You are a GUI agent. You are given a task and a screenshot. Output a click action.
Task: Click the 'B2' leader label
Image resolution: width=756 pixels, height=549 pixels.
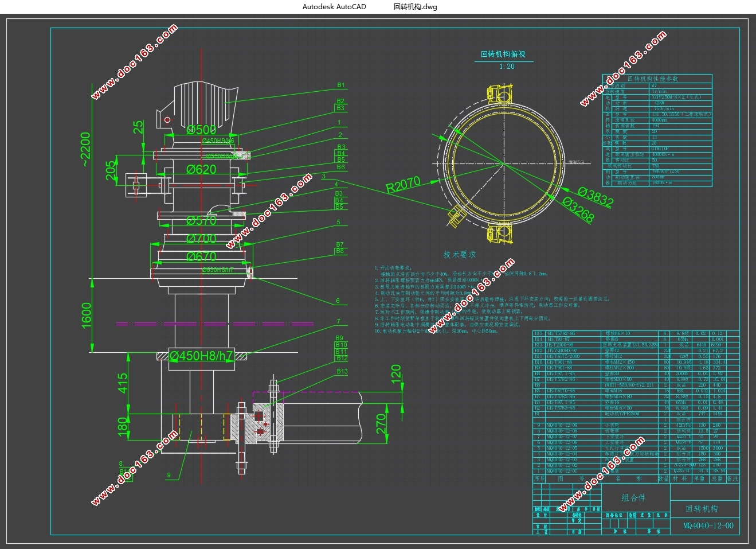340,101
